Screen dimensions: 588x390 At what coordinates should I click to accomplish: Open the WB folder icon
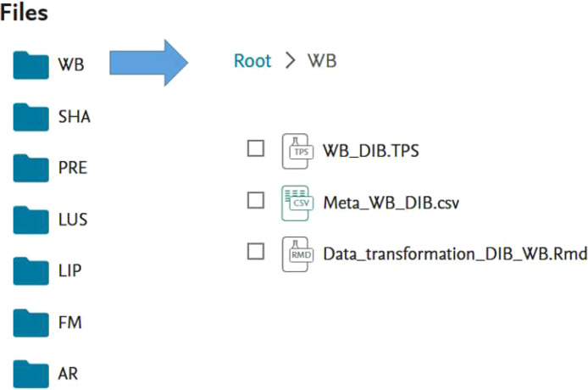pyautogui.click(x=31, y=65)
